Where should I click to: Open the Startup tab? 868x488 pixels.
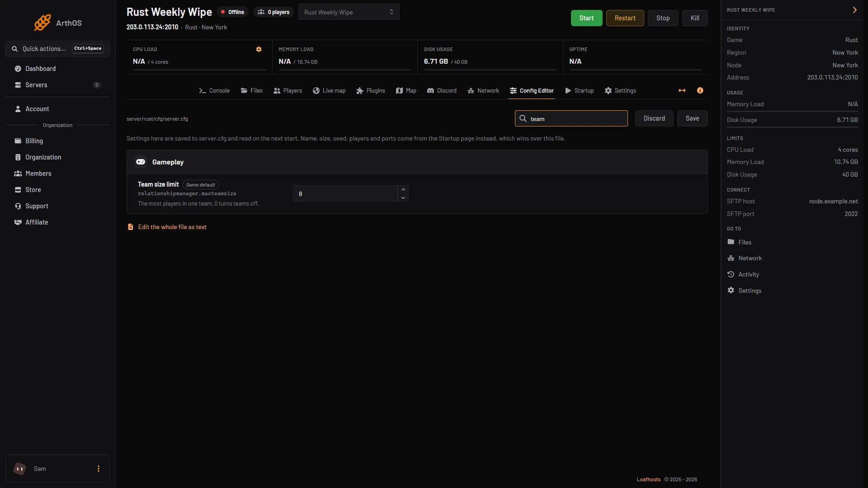pyautogui.click(x=580, y=90)
